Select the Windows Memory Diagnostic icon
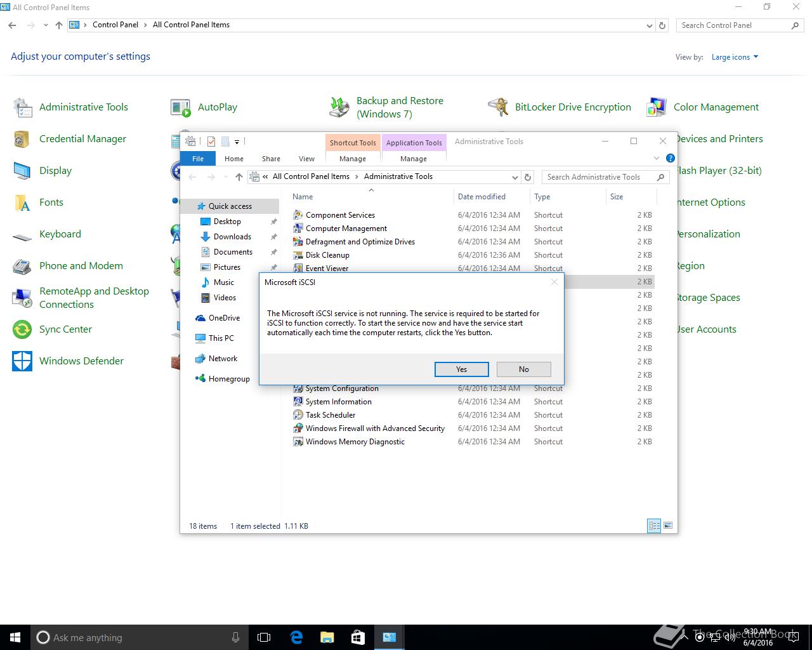Viewport: 812px width, 650px height. pyautogui.click(x=298, y=442)
